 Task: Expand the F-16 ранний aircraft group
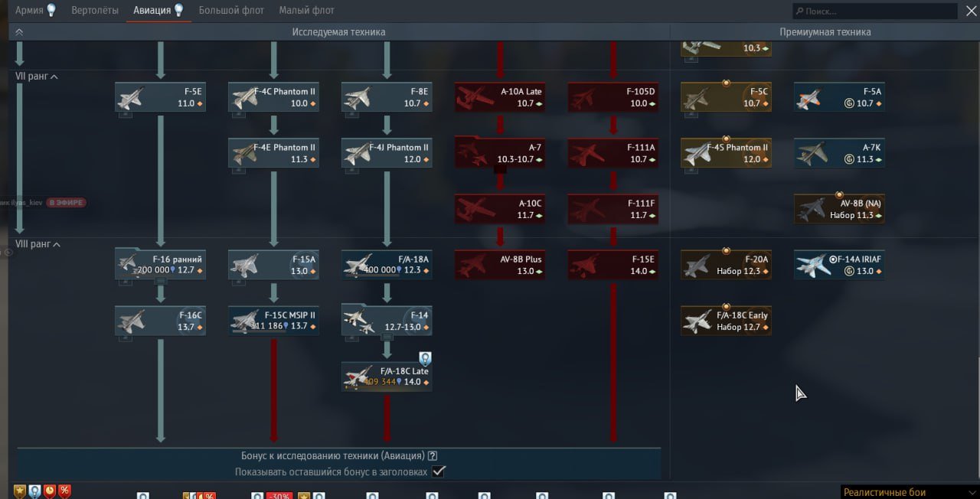pos(160,265)
